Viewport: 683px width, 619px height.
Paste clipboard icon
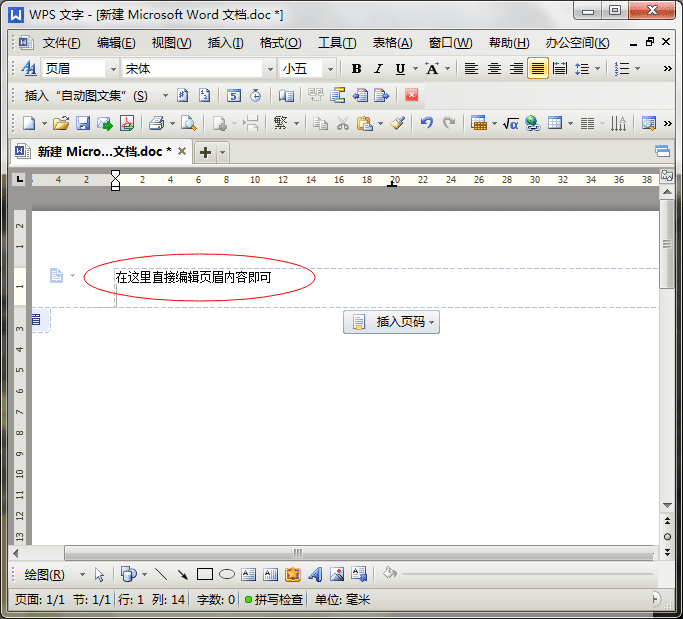(x=364, y=124)
